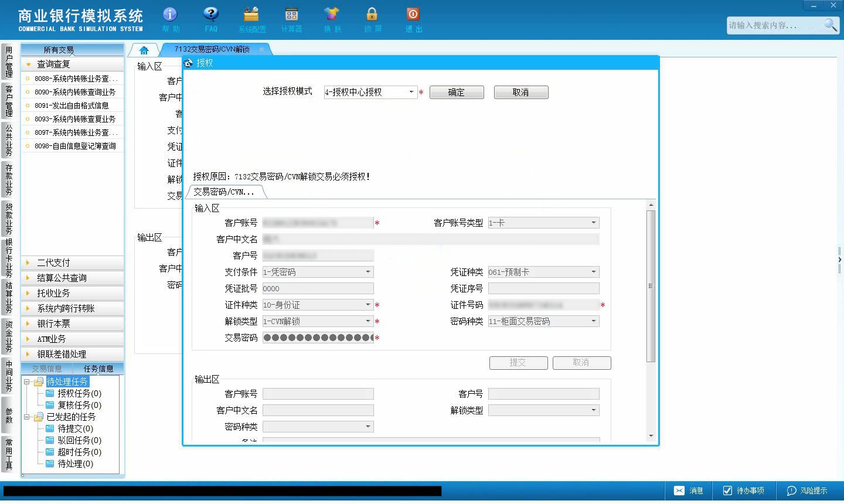Open 8090-系统内转账查询业务 transaction

[73, 92]
